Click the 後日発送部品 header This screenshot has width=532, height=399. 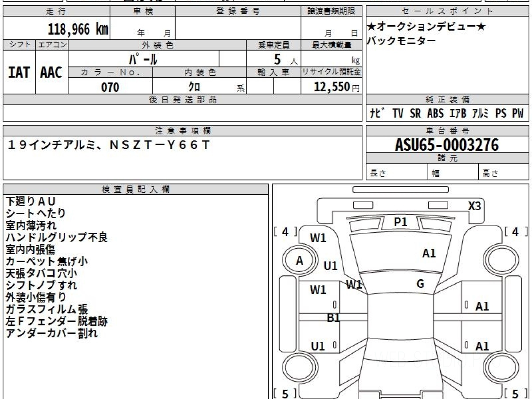pos(183,100)
